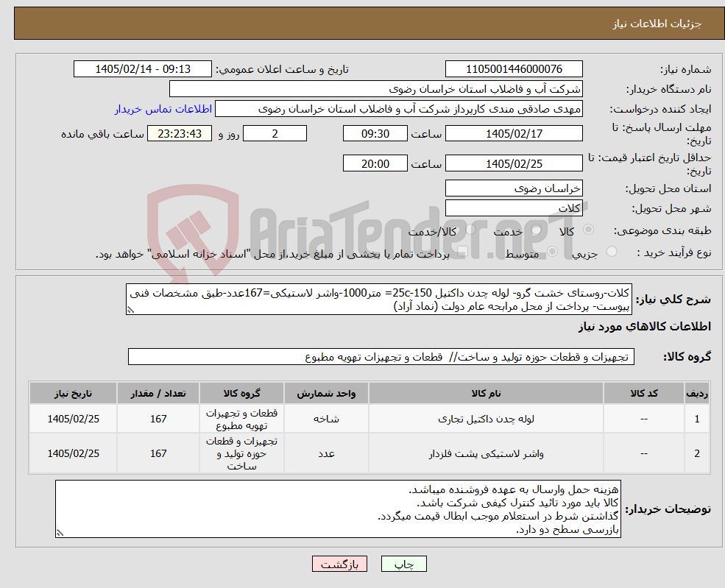This screenshot has height=588, width=725.
Task: Click the قطعات و تجهیزات تهویه مطبوع group cell
Action: [241, 419]
